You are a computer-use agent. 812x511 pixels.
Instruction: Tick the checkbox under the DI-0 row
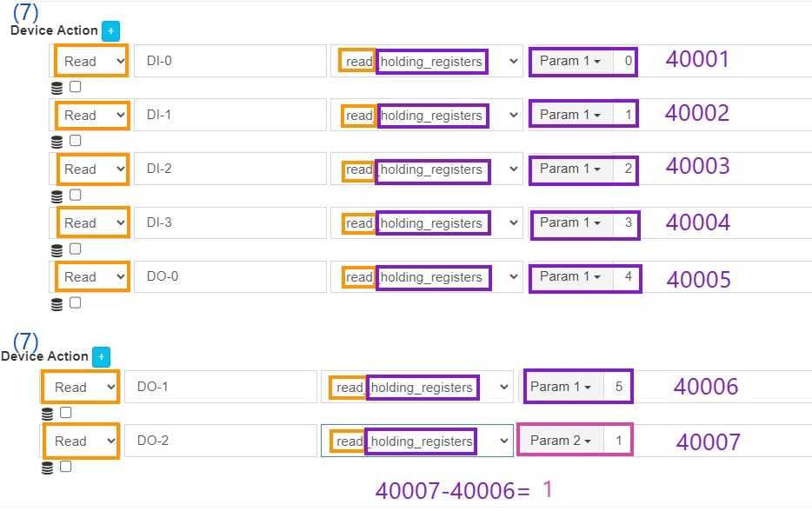(x=75, y=86)
